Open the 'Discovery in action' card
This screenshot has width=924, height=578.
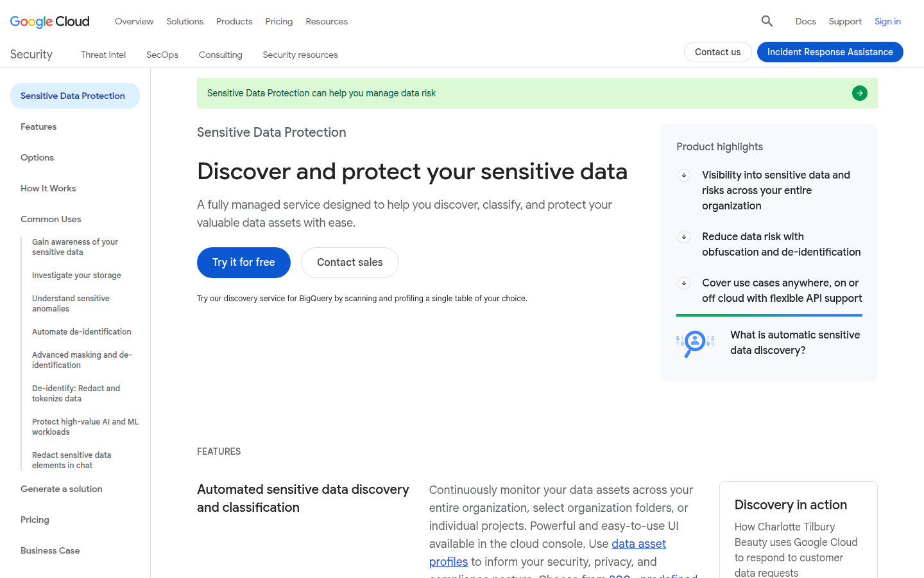tap(798, 530)
